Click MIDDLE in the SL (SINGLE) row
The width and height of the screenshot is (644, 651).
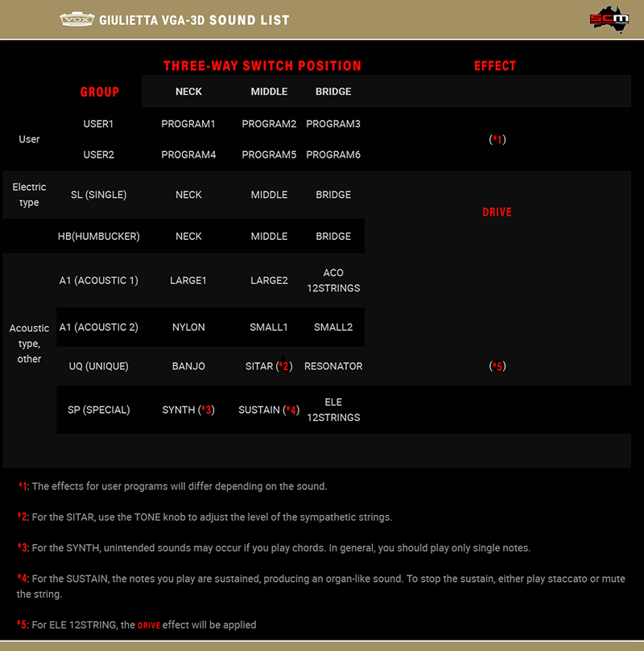point(269,195)
